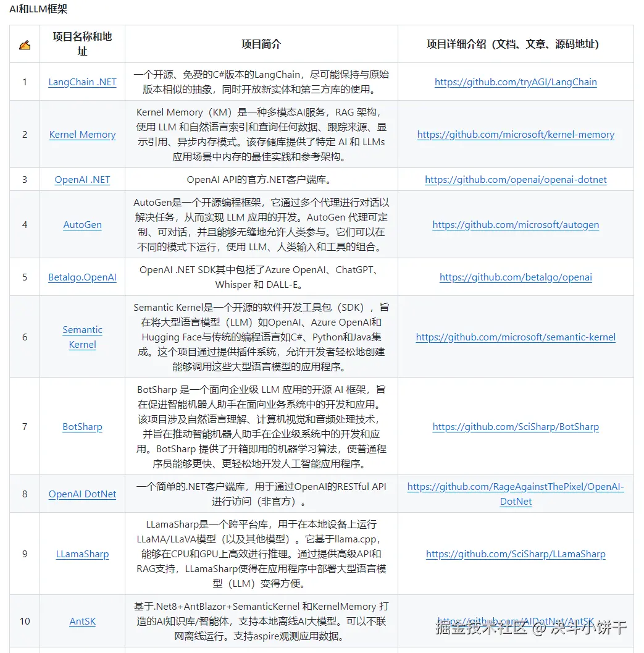Screen dimensions: 644x653
Task: Open the BotSharp project name link
Action: (x=82, y=426)
